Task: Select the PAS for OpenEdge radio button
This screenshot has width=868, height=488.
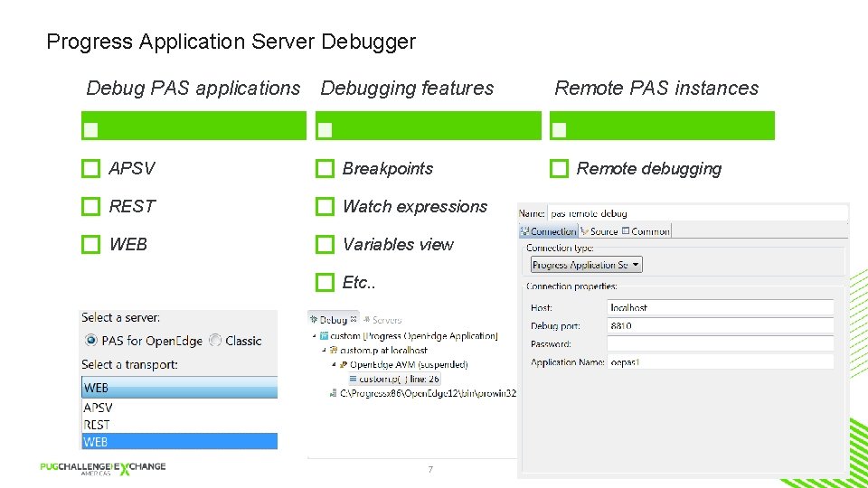Action: (90, 341)
